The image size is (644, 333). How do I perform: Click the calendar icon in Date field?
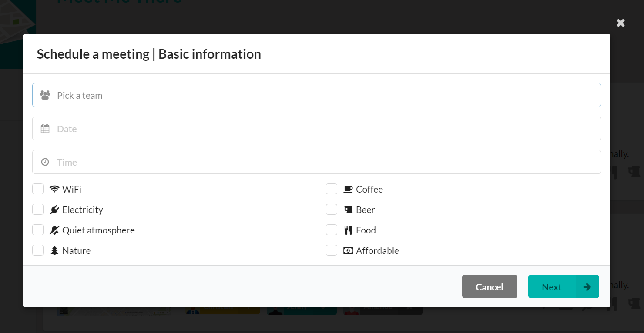(45, 128)
